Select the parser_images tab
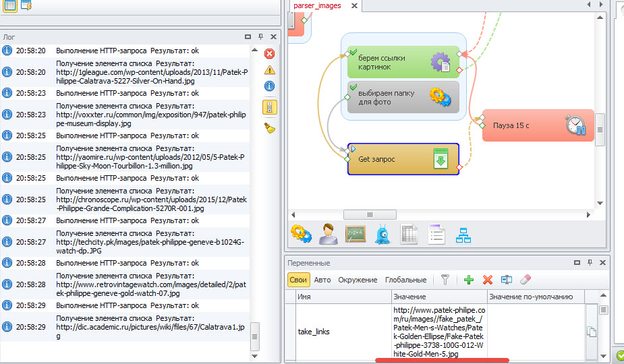The width and height of the screenshot is (624, 364). coord(317,5)
